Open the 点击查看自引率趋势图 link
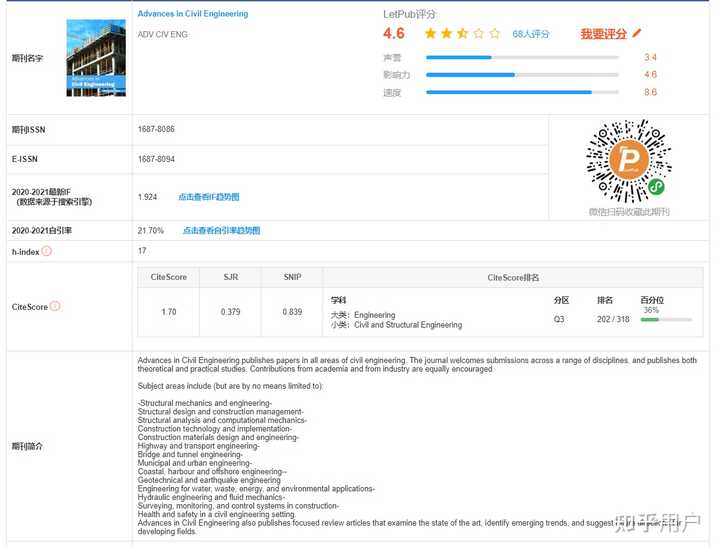720x547 pixels. [221, 231]
